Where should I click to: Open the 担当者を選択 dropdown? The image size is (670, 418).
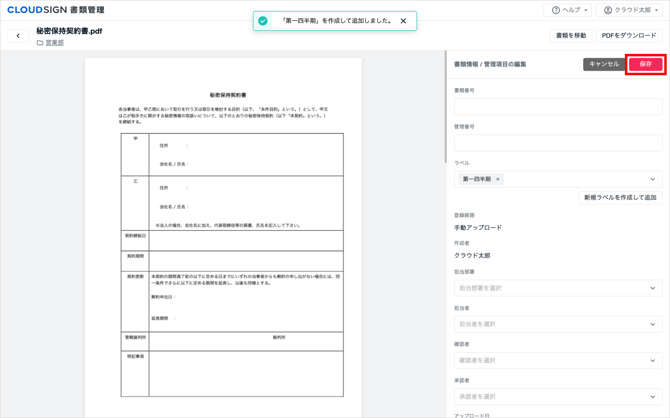(558, 324)
